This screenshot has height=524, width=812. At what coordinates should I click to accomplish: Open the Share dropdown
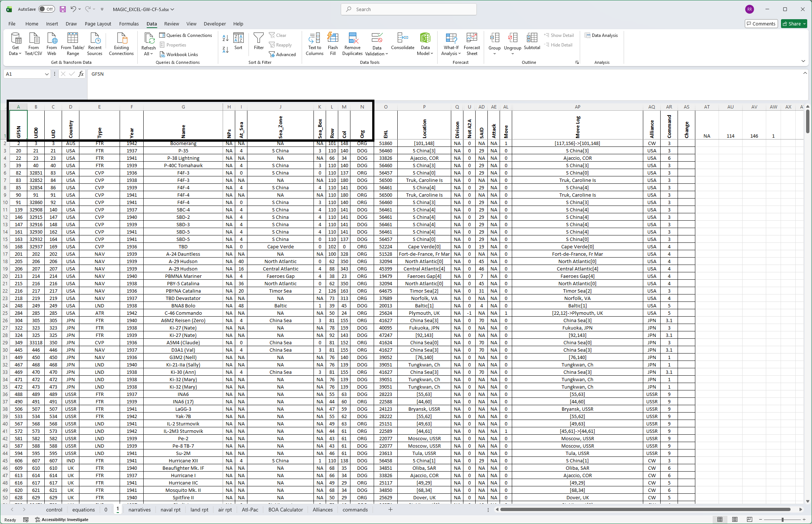[804, 24]
